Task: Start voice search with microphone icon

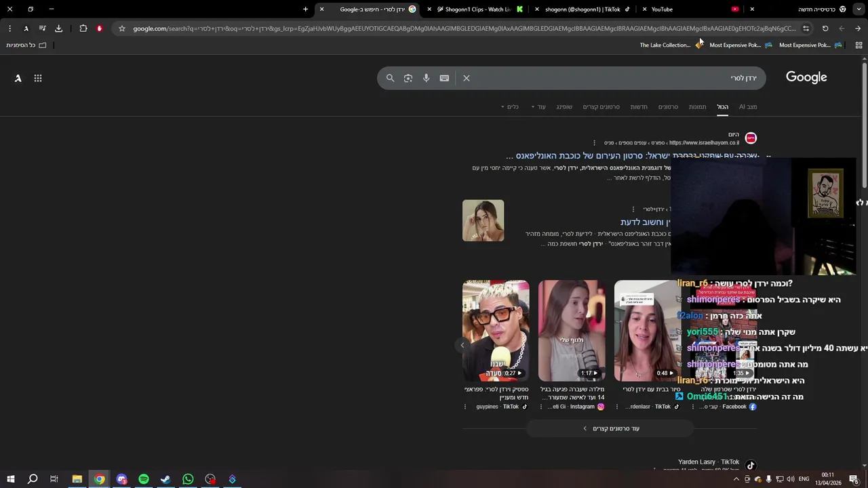Action: click(x=426, y=78)
